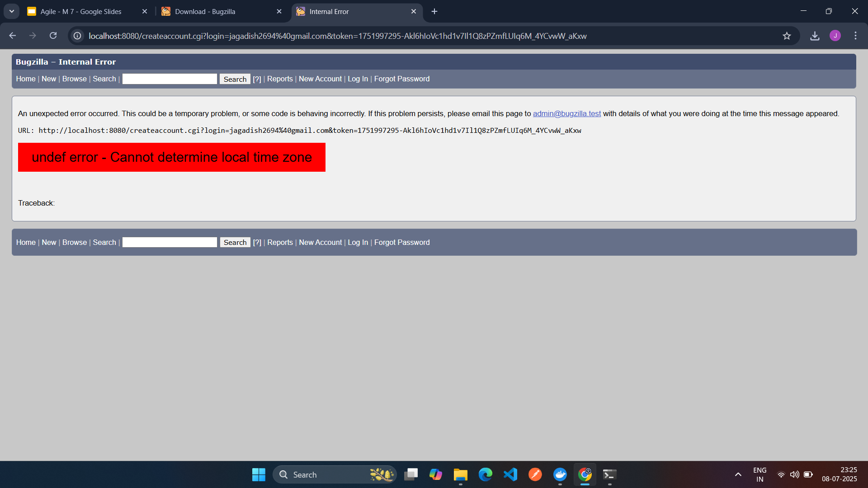Open Chrome downloads icon

[815, 36]
